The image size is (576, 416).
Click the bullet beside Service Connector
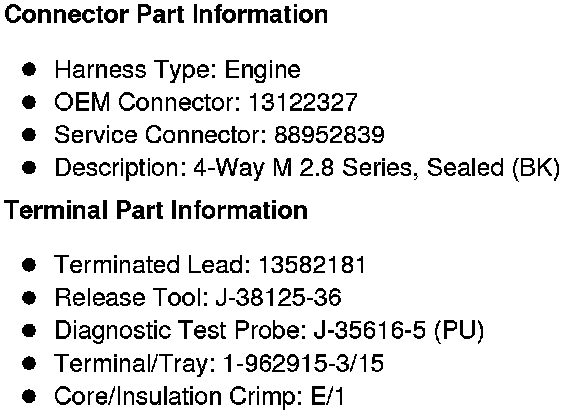pos(29,135)
